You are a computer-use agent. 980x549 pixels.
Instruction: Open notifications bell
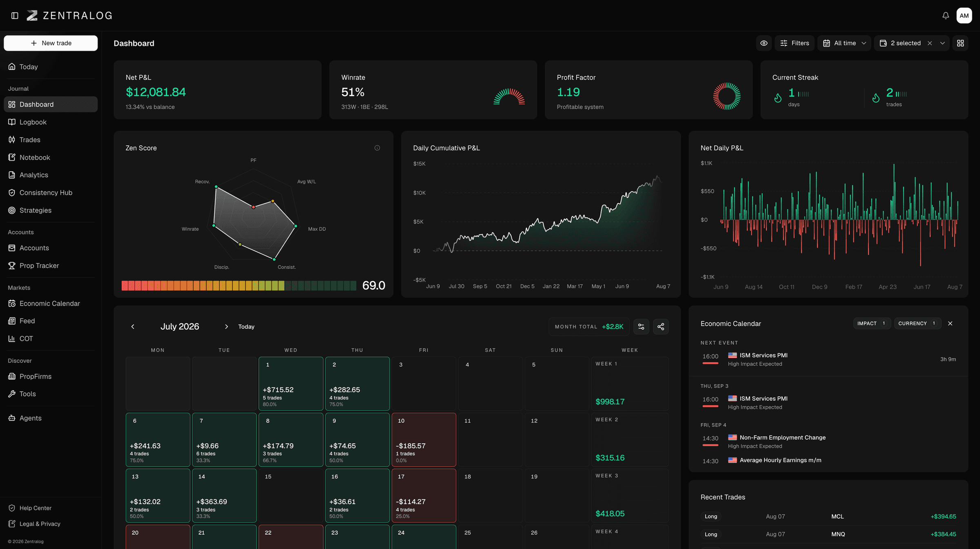click(x=946, y=16)
